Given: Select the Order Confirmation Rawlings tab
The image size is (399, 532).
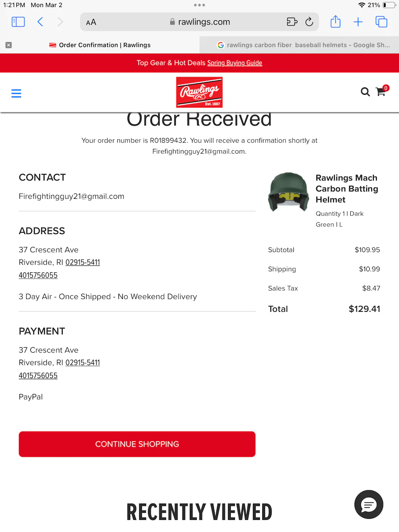Looking at the screenshot, I should (100, 45).
